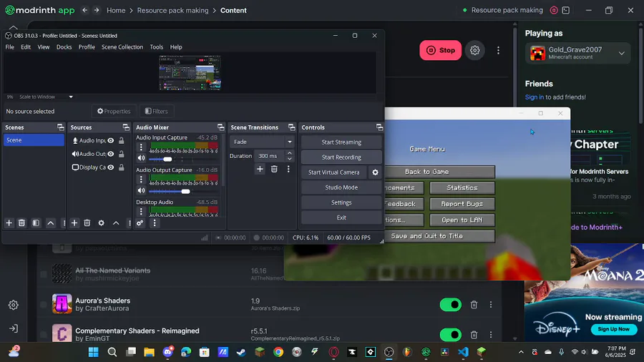The height and width of the screenshot is (362, 644).
Task: Add a new scene with plus icon
Action: click(9, 223)
